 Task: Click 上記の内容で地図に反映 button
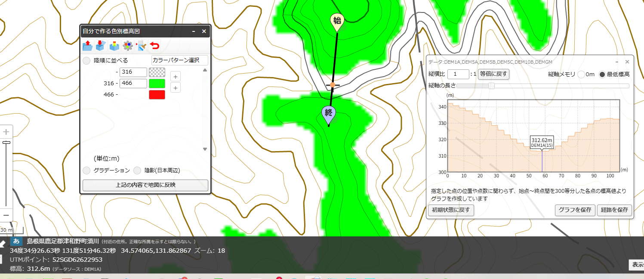[145, 185]
